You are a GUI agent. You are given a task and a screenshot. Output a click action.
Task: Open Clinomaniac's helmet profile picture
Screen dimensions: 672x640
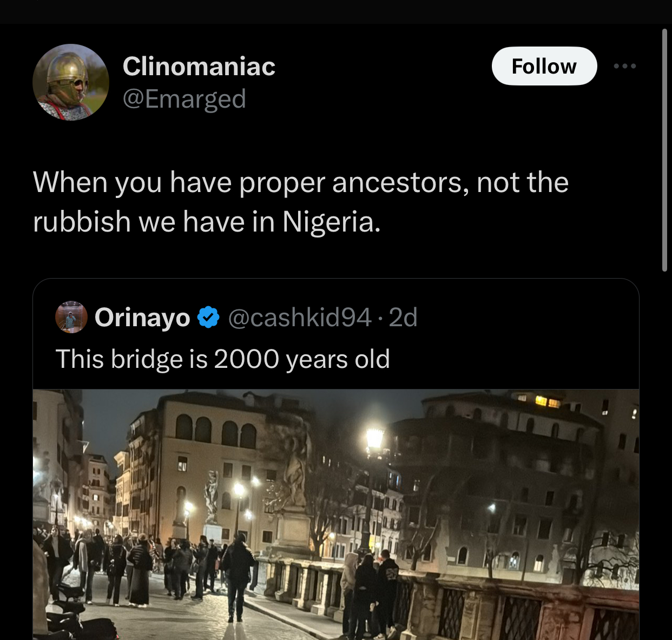pyautogui.click(x=71, y=82)
